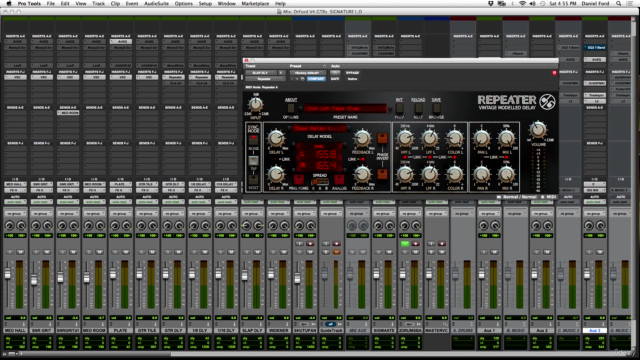Open the AudioSuite menu
This screenshot has height=360, width=640.
click(156, 3)
